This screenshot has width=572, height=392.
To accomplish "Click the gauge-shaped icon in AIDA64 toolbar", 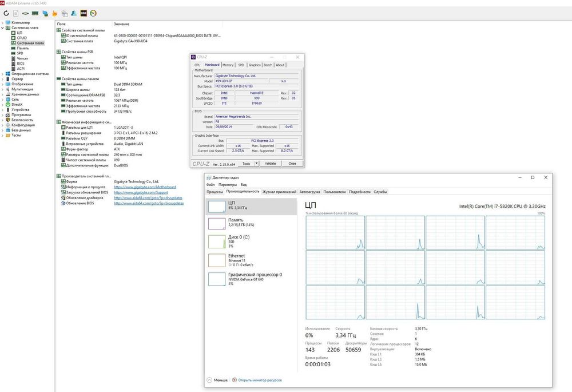I will pos(93,13).
